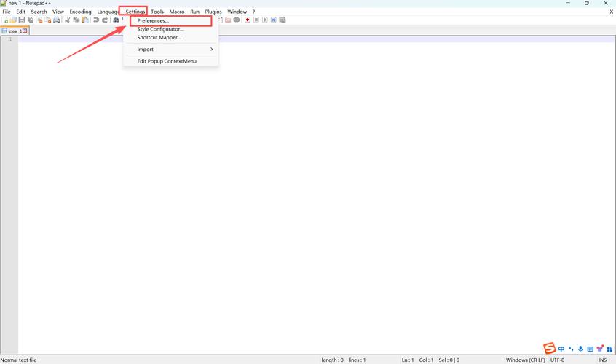Screen dimensions: 616x364
Task: Click the Find binoculars toolbar icon
Action: (x=116, y=20)
